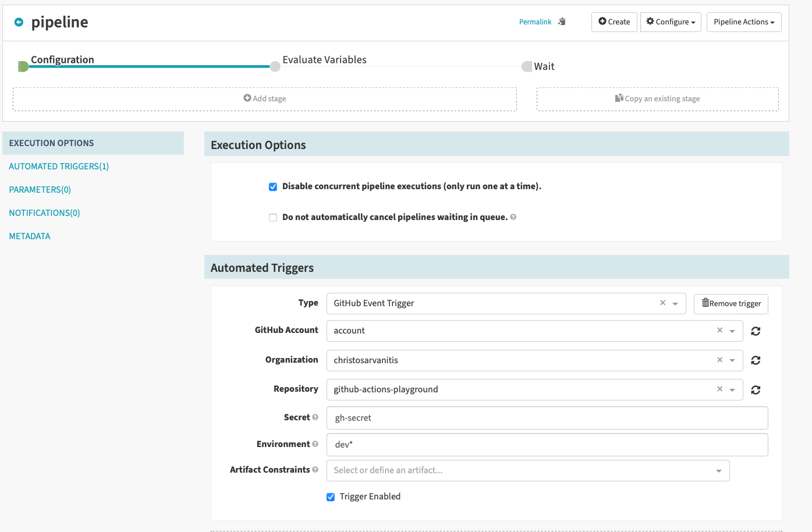Select the Evaluate Variables stage marker
The width and height of the screenshot is (812, 532).
click(x=275, y=66)
